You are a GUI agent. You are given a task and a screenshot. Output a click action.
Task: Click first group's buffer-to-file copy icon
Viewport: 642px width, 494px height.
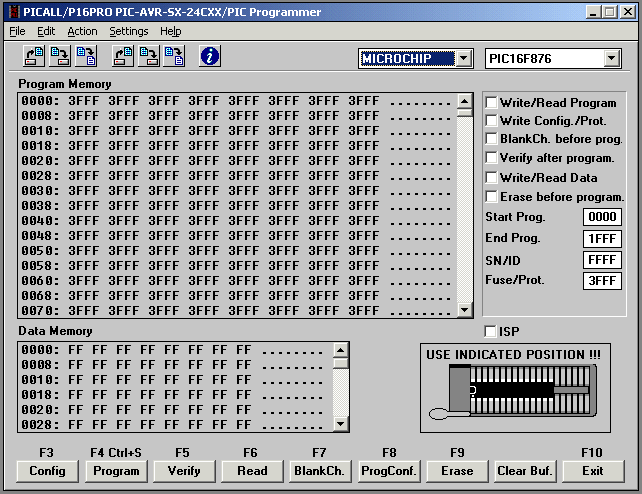[86, 56]
